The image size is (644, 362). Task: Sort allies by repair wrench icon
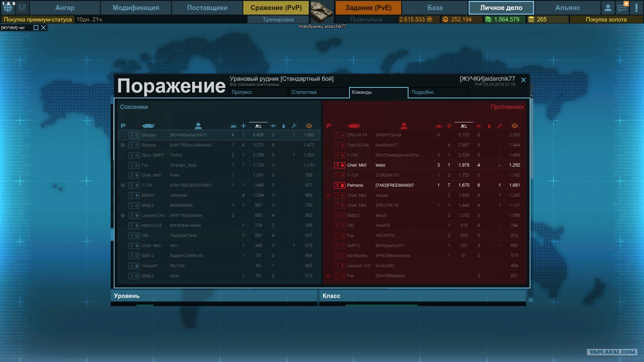[294, 126]
